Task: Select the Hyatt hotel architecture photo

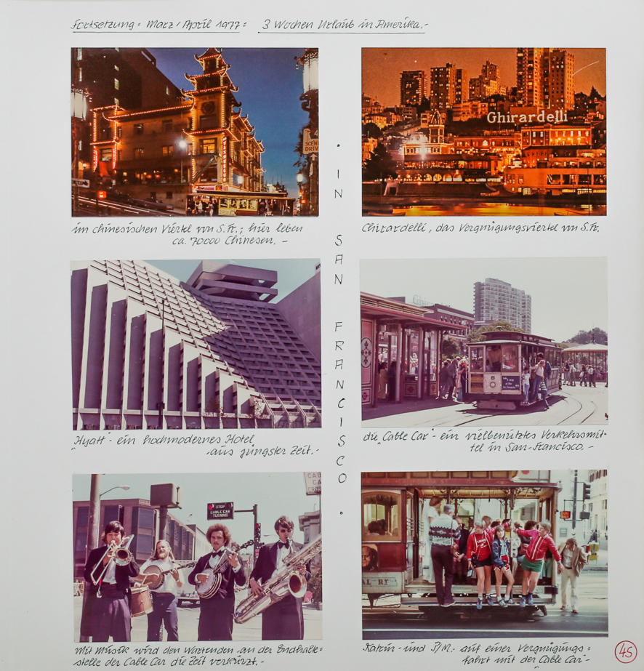Action: click(196, 344)
